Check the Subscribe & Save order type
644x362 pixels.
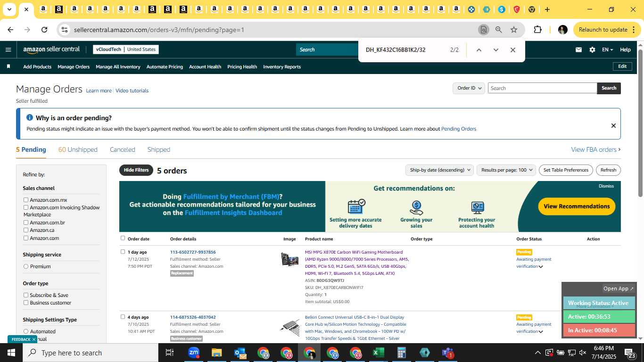[26, 295]
